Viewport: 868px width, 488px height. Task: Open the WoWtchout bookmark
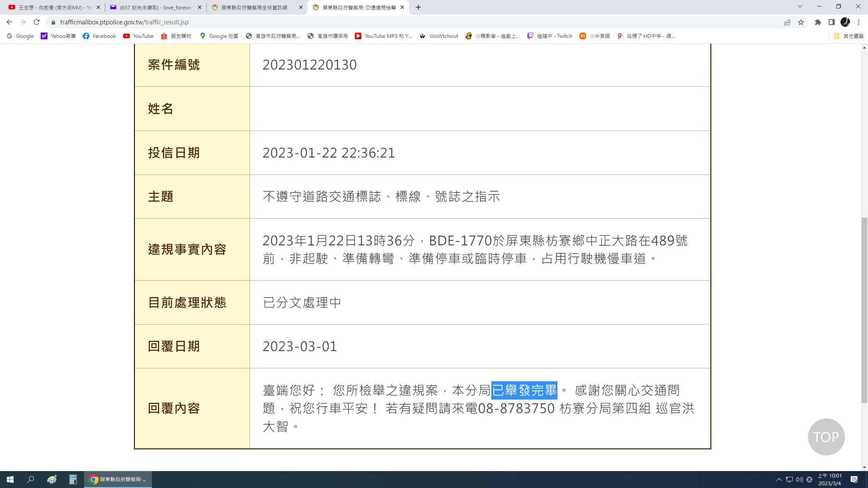pos(439,36)
